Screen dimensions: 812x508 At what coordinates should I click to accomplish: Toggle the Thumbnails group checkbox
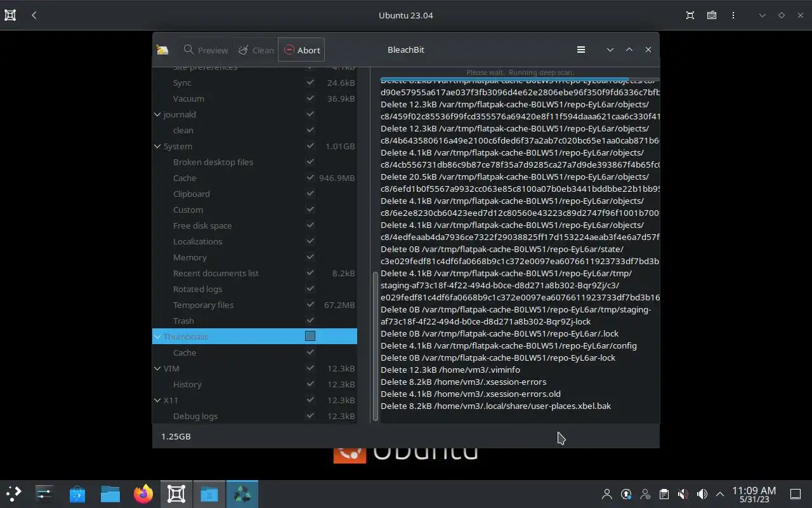310,336
